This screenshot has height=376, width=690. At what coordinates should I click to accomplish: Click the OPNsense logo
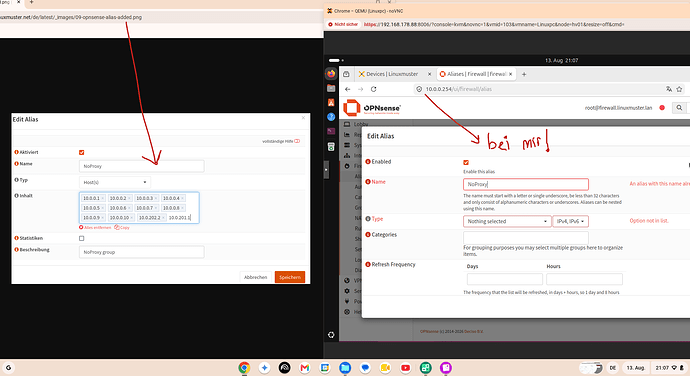click(x=372, y=107)
